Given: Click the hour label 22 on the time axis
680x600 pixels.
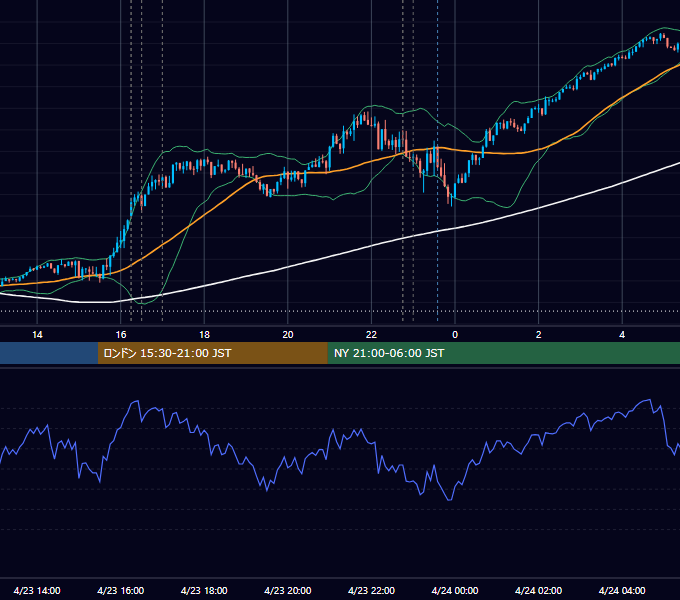Looking at the screenshot, I should [371, 335].
